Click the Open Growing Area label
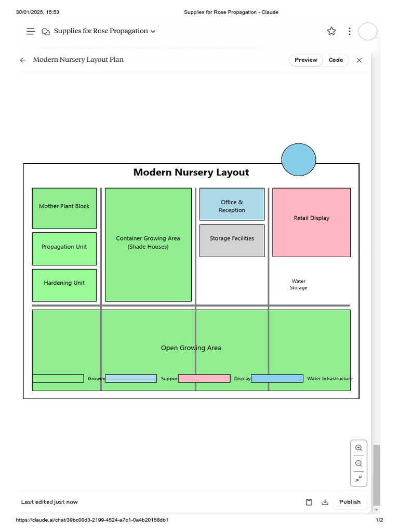Image resolution: width=399 pixels, height=532 pixels. [191, 348]
